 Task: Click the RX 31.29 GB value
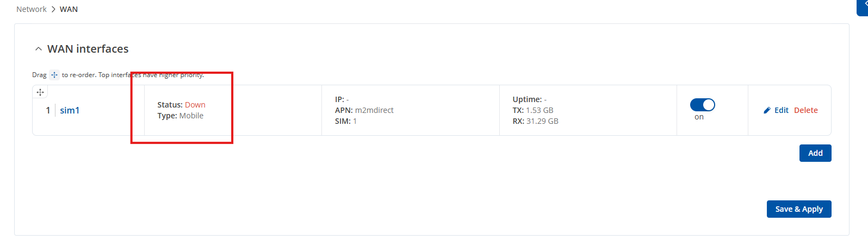tap(542, 121)
